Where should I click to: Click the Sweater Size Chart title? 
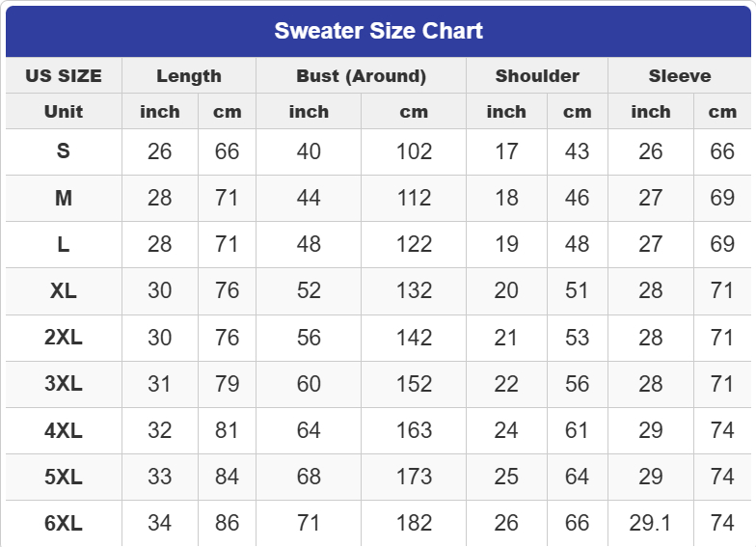378,31
